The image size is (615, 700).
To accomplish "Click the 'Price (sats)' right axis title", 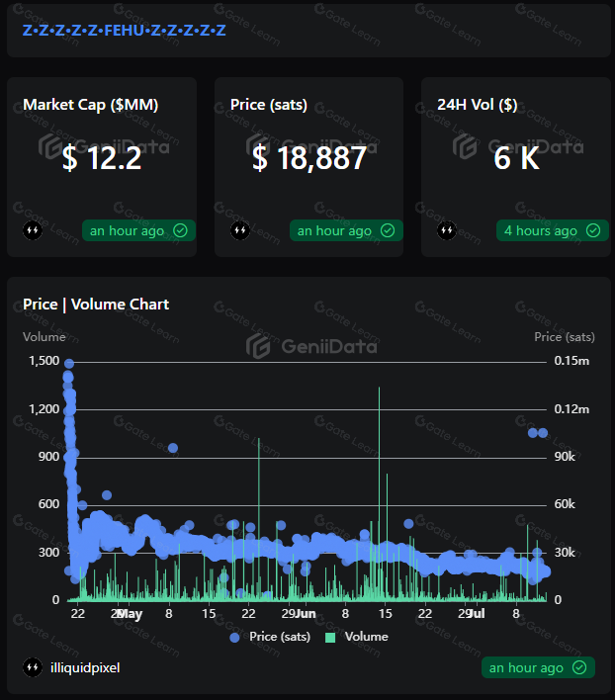I will point(565,336).
